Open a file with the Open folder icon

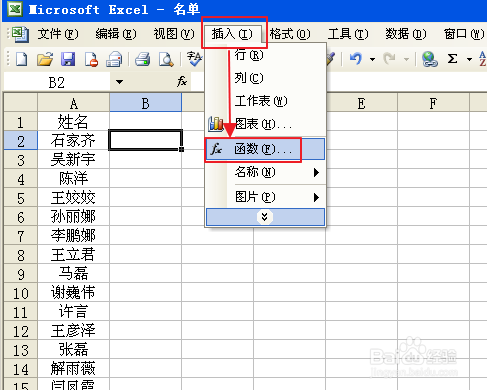[x=45, y=59]
